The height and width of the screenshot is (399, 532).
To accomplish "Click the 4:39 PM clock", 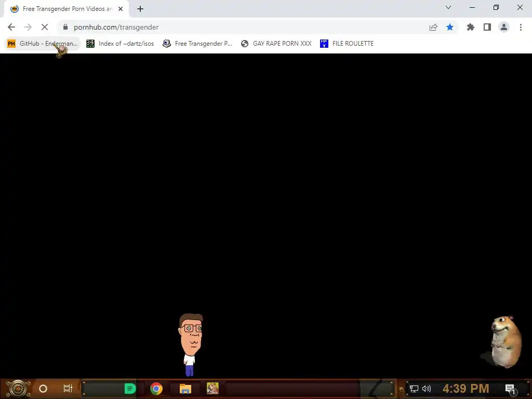I will click(x=466, y=389).
